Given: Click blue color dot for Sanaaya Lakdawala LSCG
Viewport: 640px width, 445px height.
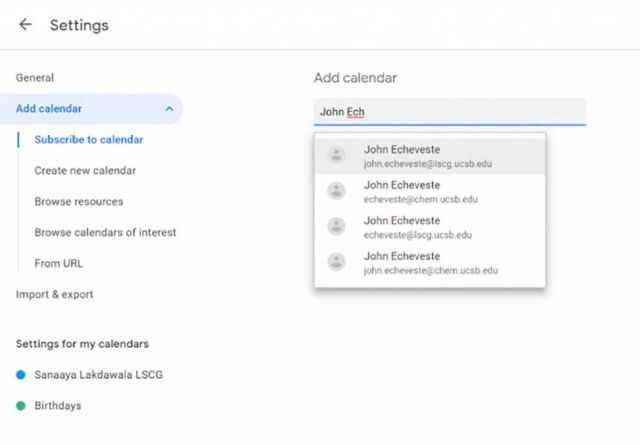Looking at the screenshot, I should point(21,375).
